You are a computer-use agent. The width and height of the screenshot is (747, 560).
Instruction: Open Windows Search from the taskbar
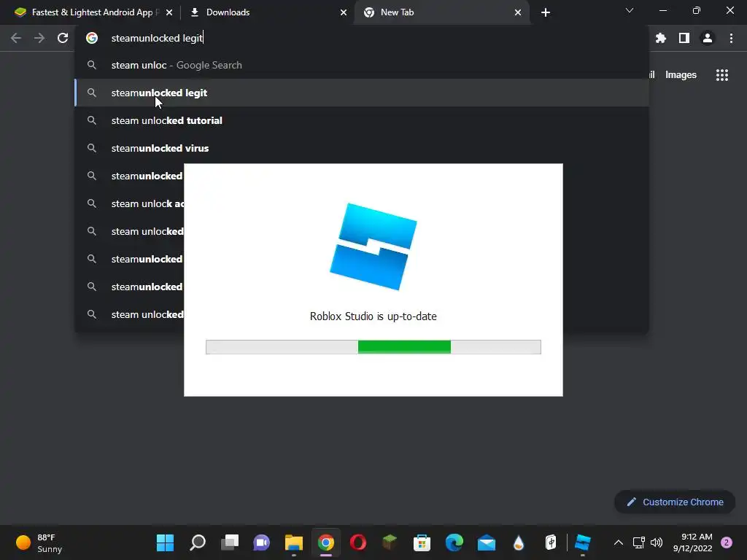[x=197, y=542]
